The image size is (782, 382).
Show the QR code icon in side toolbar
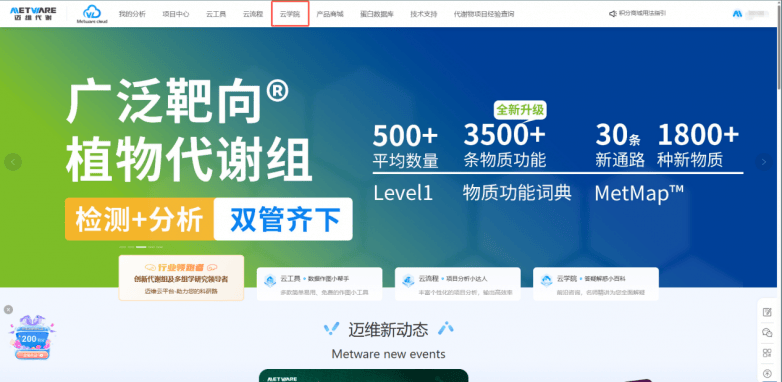pos(767,353)
